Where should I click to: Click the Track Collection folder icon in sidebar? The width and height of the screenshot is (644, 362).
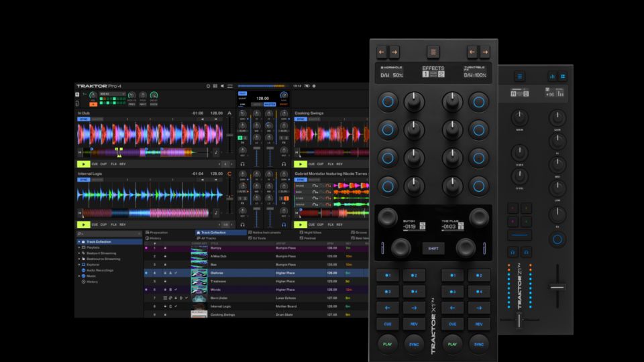83,241
